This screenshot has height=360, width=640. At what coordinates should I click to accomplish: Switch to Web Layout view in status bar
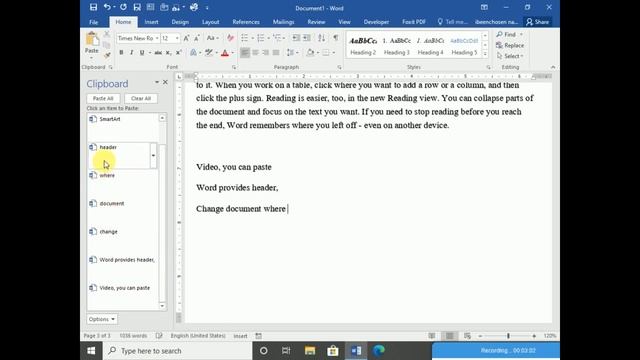467,336
